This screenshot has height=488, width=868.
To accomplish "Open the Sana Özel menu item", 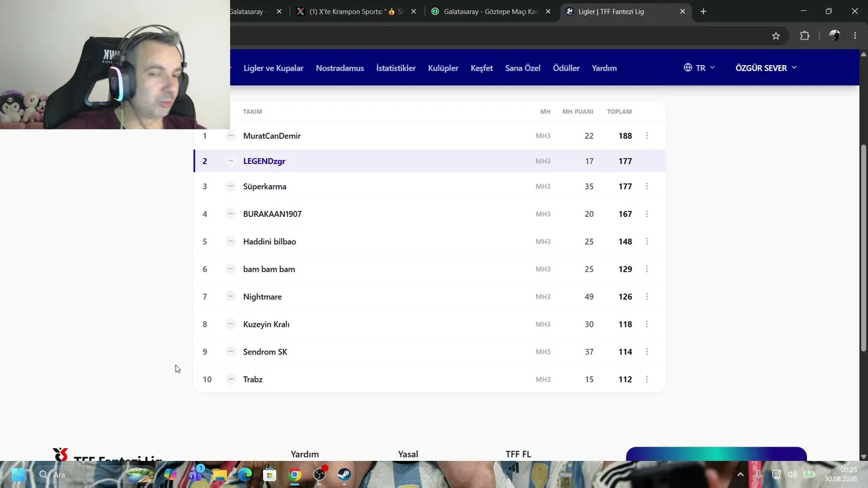I will (x=523, y=68).
